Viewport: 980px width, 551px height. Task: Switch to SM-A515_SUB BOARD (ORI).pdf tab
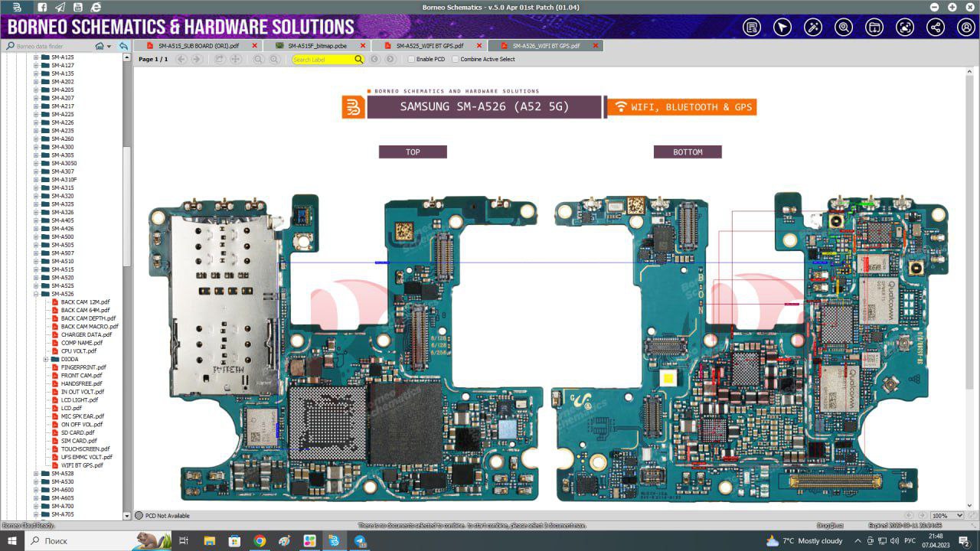199,46
